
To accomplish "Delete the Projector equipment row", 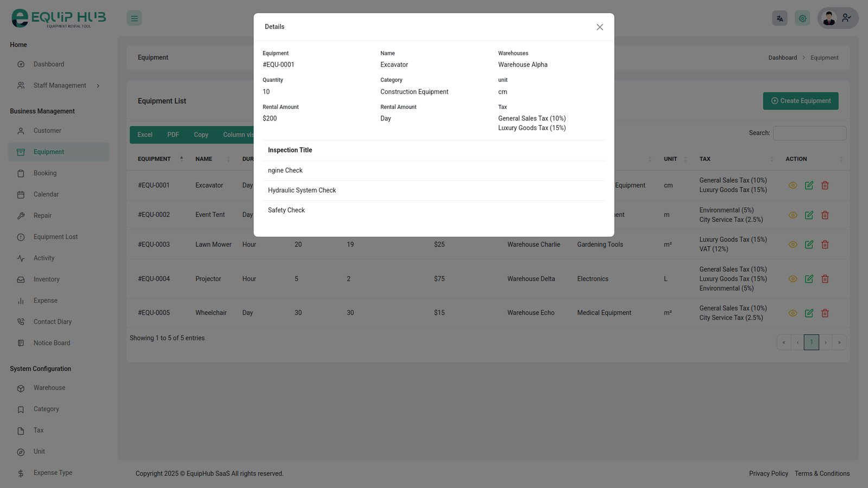I will [825, 279].
